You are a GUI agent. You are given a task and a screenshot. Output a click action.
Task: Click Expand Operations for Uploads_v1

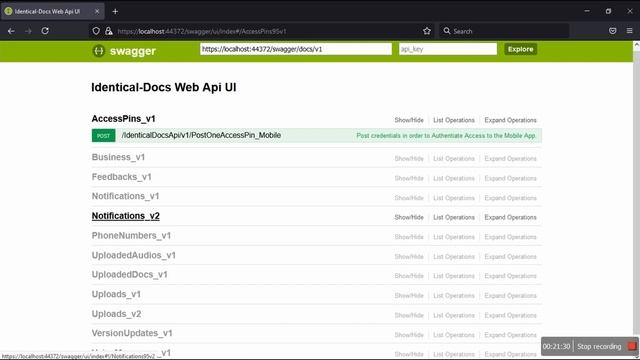click(x=510, y=296)
